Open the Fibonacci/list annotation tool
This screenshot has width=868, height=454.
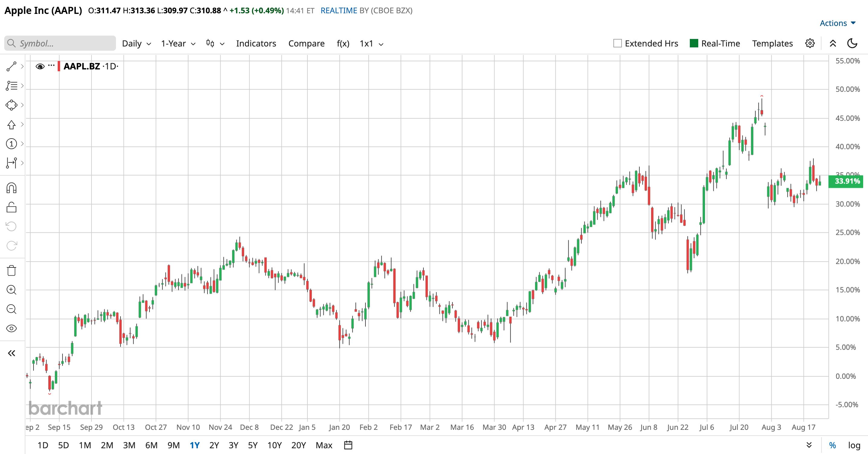pyautogui.click(x=11, y=85)
